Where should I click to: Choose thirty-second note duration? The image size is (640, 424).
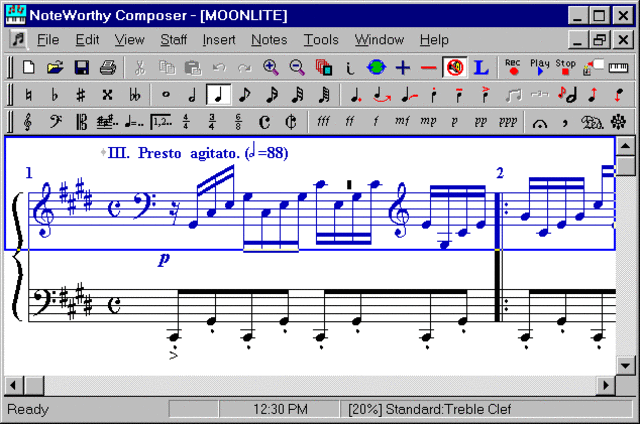298,95
